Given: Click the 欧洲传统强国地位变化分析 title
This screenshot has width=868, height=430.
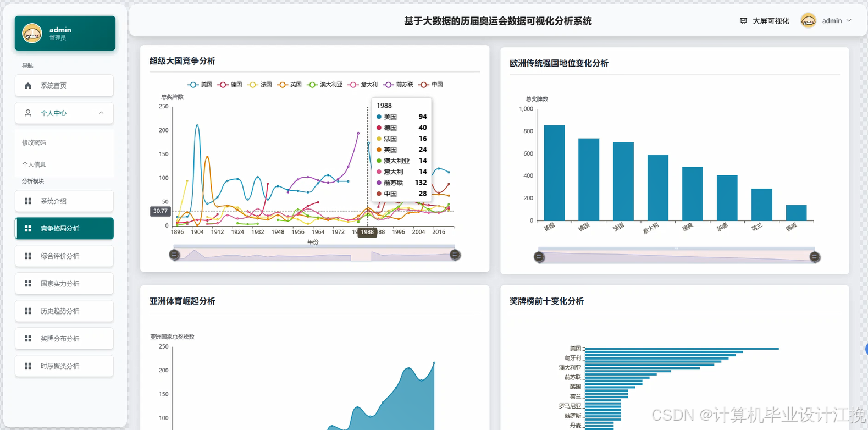Looking at the screenshot, I should 559,63.
